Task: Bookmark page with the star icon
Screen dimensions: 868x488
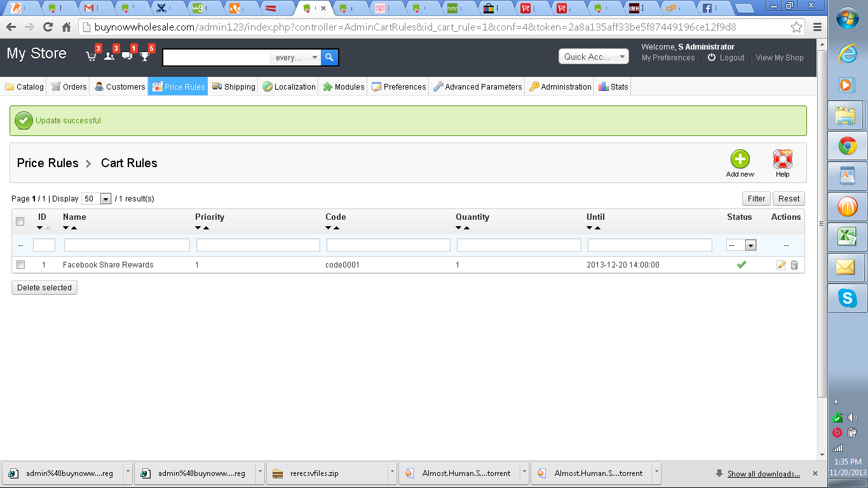Action: pos(796,27)
